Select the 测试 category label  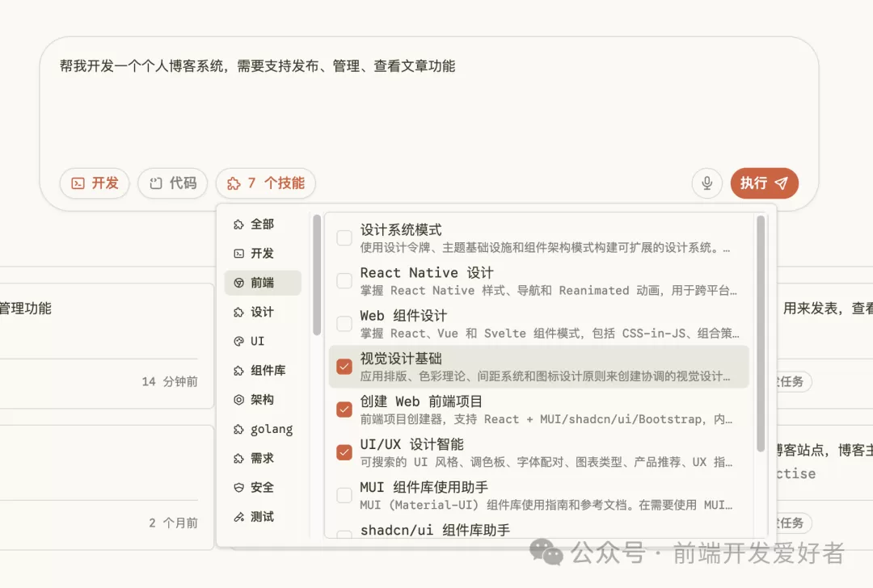262,517
